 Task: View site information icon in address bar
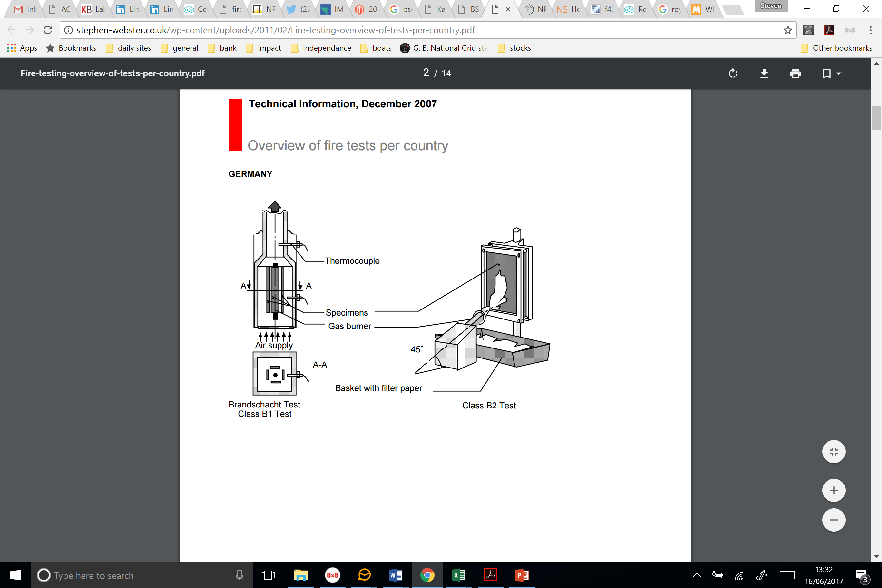(x=68, y=30)
